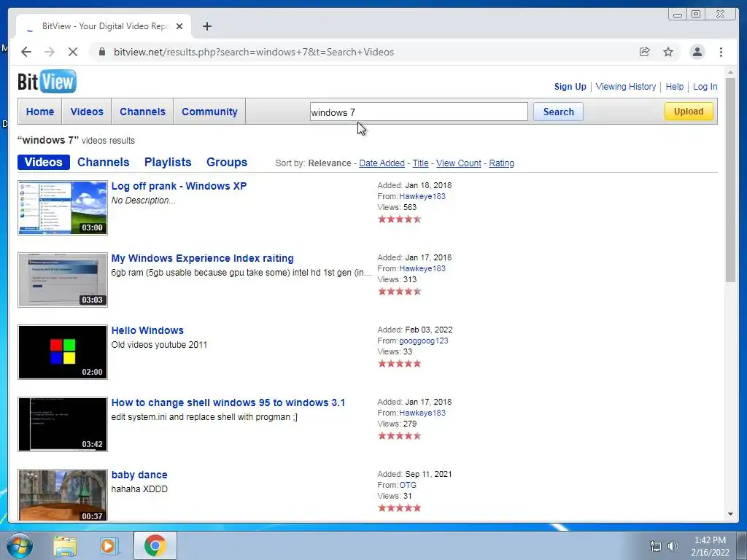This screenshot has width=747, height=560.
Task: Open Log off prank video thumbnail
Action: (x=63, y=208)
